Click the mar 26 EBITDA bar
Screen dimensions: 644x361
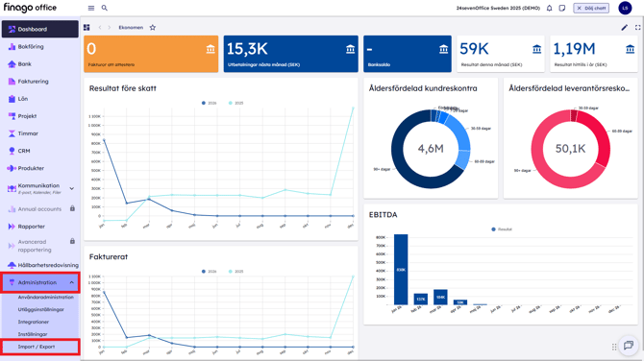pyautogui.click(x=440, y=297)
